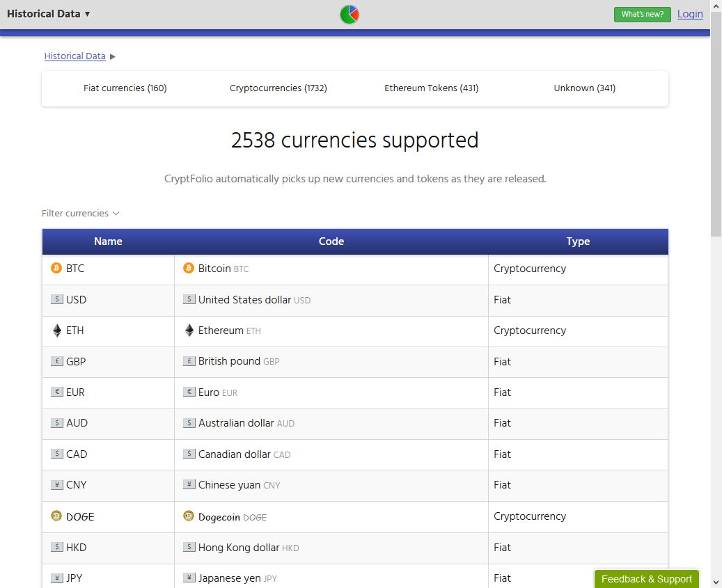Click the pound icon next to GBP
The image size is (722, 588).
tap(56, 361)
